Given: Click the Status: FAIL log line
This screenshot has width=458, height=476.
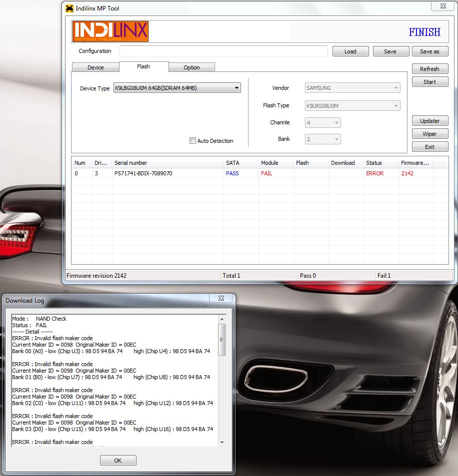Looking at the screenshot, I should pyautogui.click(x=30, y=325).
